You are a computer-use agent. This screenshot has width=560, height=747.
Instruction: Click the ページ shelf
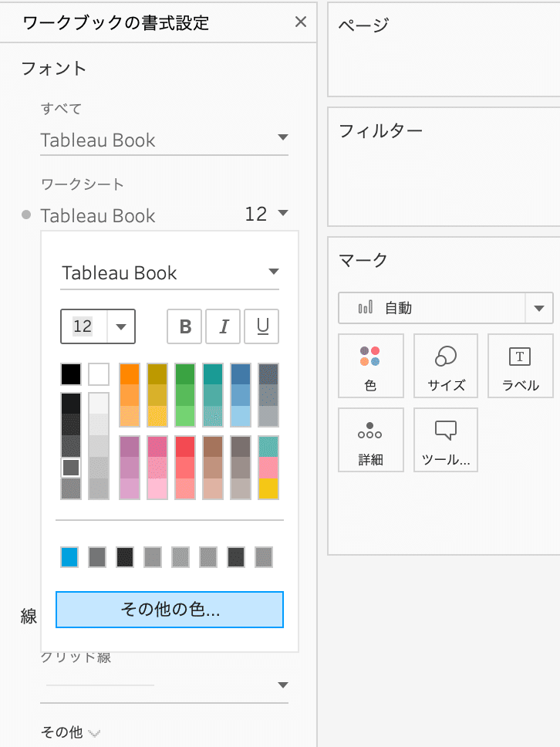[x=444, y=49]
